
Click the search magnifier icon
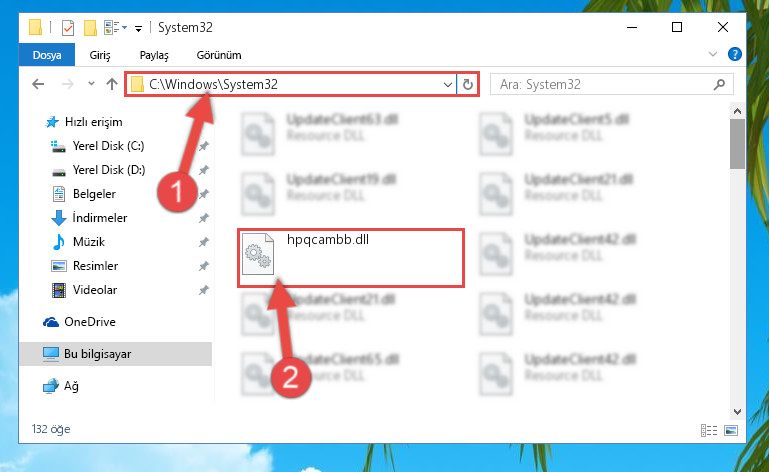(719, 84)
